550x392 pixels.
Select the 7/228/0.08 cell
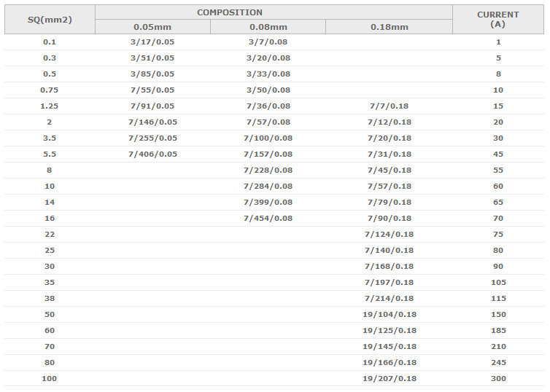[268, 170]
